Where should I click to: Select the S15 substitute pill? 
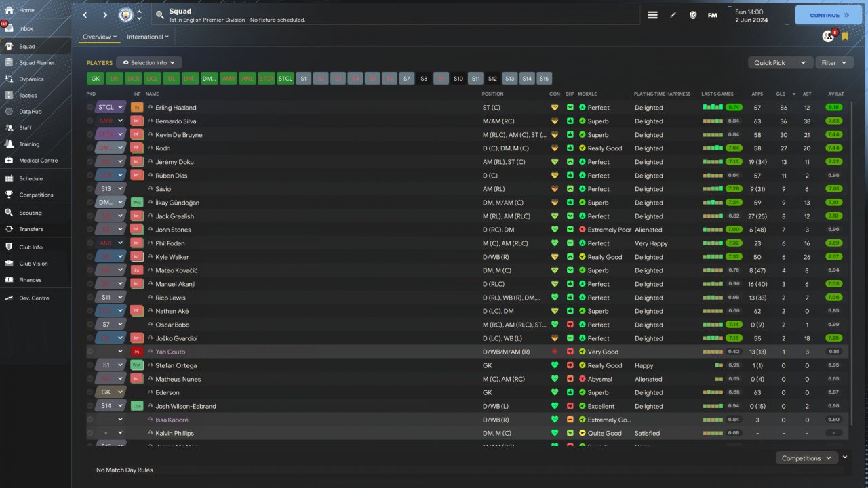click(x=544, y=79)
